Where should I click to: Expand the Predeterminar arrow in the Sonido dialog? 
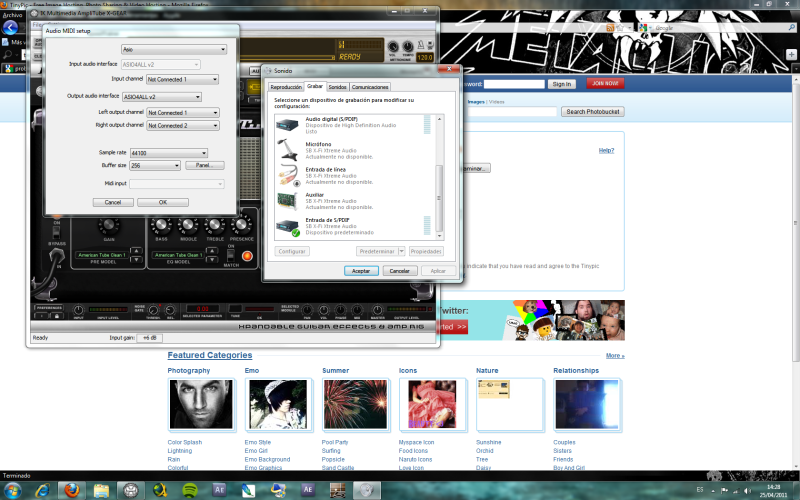pos(402,251)
